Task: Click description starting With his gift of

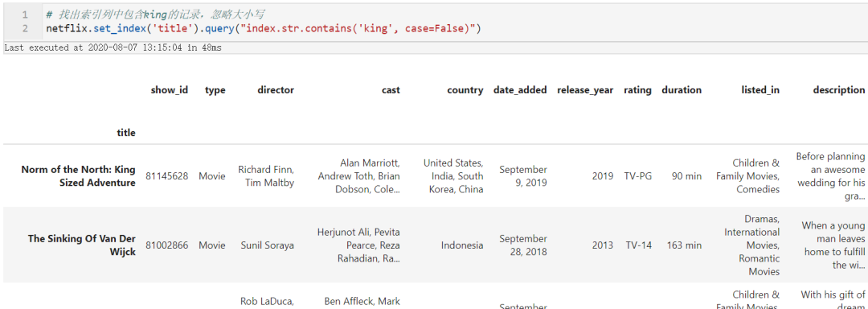Action: tap(833, 299)
